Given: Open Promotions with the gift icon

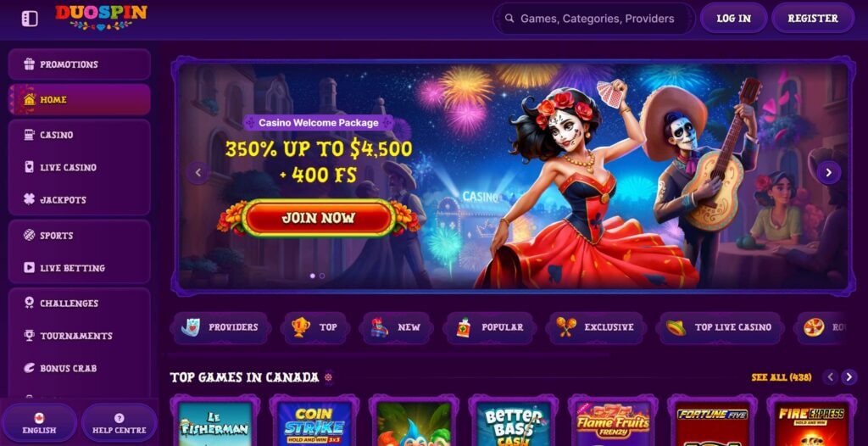Looking at the screenshot, I should tap(79, 64).
